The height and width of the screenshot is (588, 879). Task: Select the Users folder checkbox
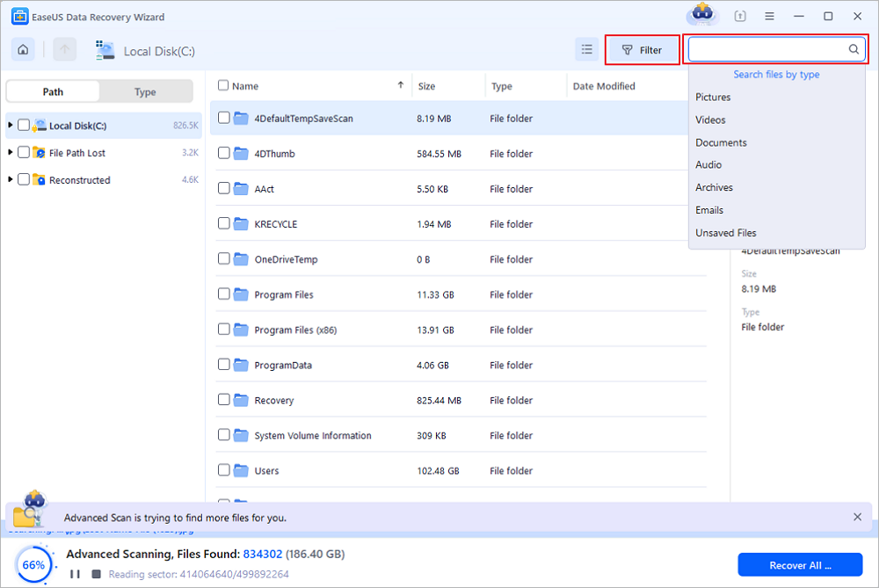[x=223, y=470]
